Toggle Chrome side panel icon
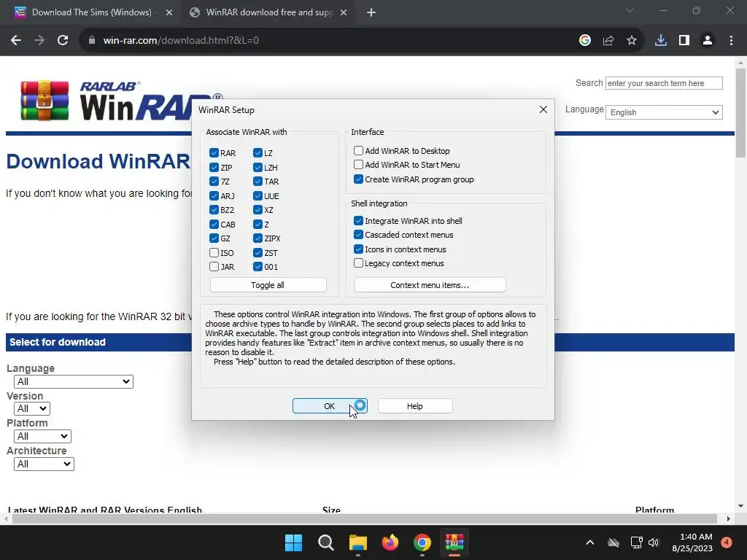 point(684,41)
